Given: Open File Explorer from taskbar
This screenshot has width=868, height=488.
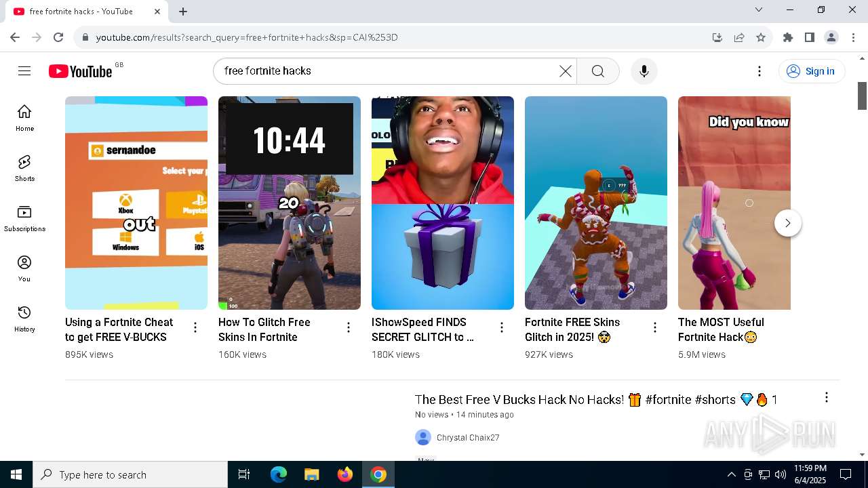Looking at the screenshot, I should (x=311, y=474).
